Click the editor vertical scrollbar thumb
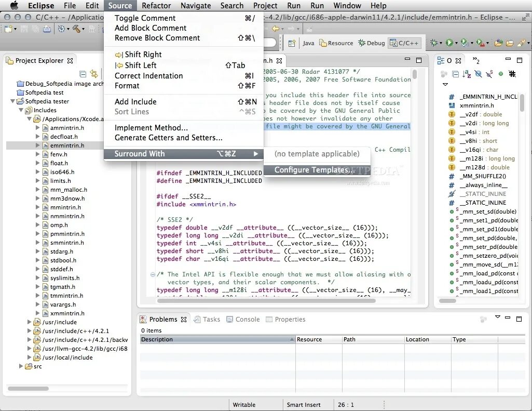This screenshot has height=411, width=532. [x=415, y=74]
